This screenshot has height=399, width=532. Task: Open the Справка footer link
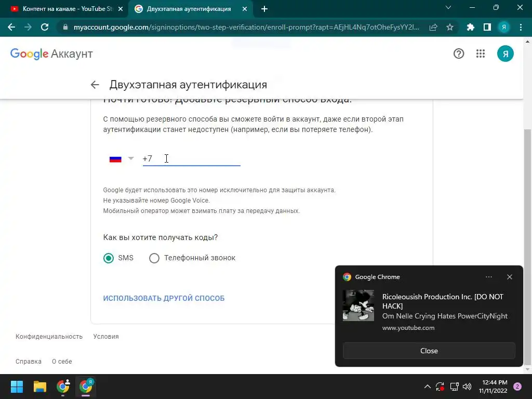click(29, 362)
